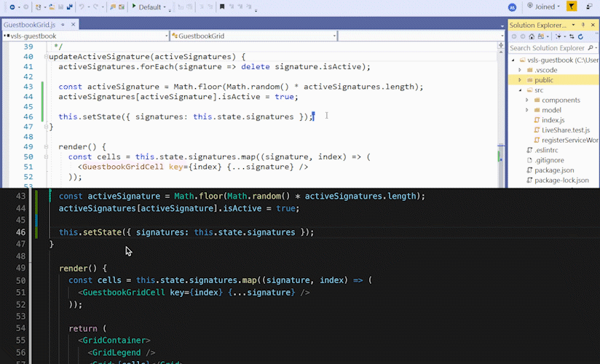
Task: Click the bookmark icon in the toolbar
Action: [222, 7]
